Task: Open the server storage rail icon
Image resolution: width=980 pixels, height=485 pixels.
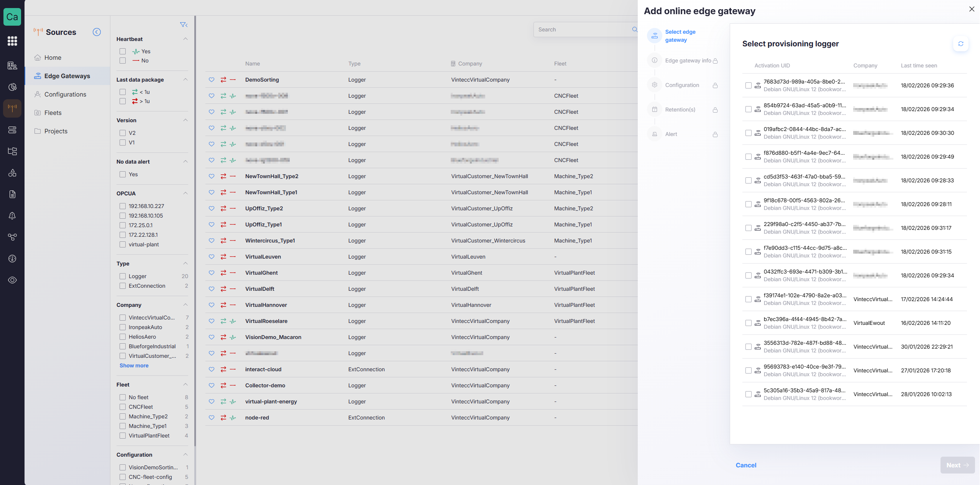Action: point(12,130)
